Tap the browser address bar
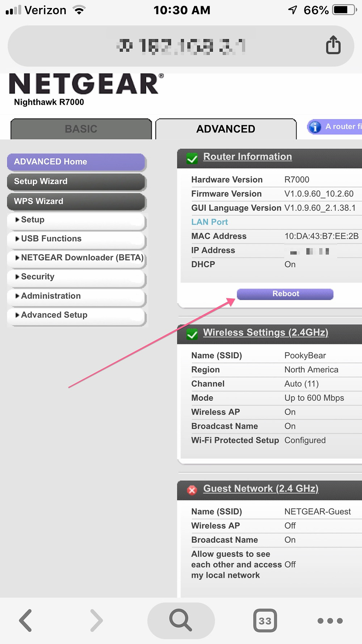Image resolution: width=362 pixels, height=644 pixels. [181, 46]
